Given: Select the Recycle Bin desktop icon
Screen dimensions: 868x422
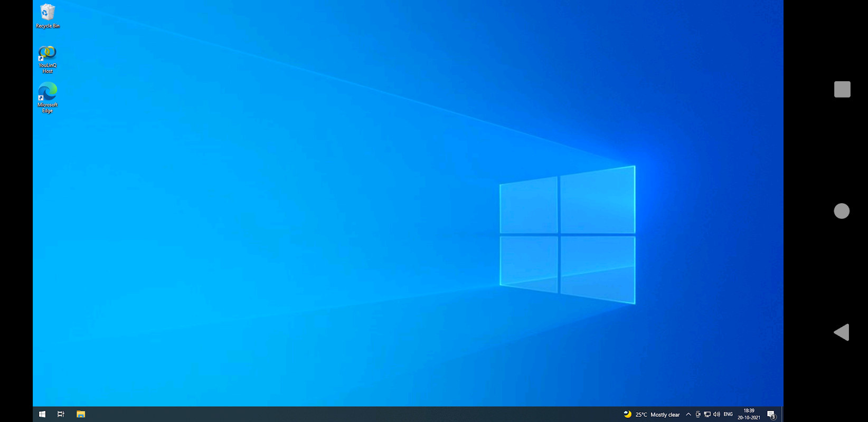Looking at the screenshot, I should 48,16.
